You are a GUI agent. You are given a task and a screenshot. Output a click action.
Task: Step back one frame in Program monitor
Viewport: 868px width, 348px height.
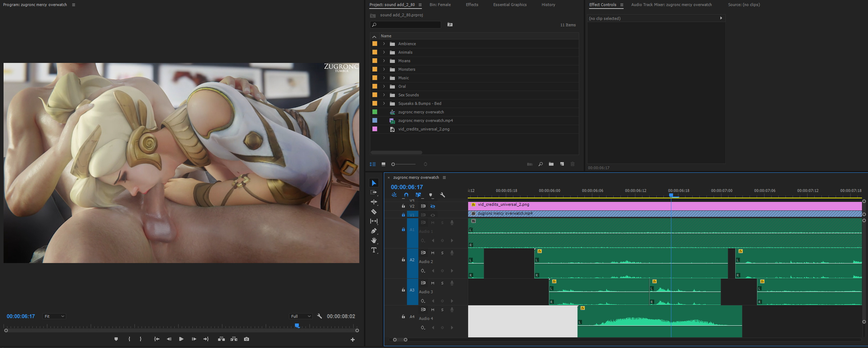[169, 339]
